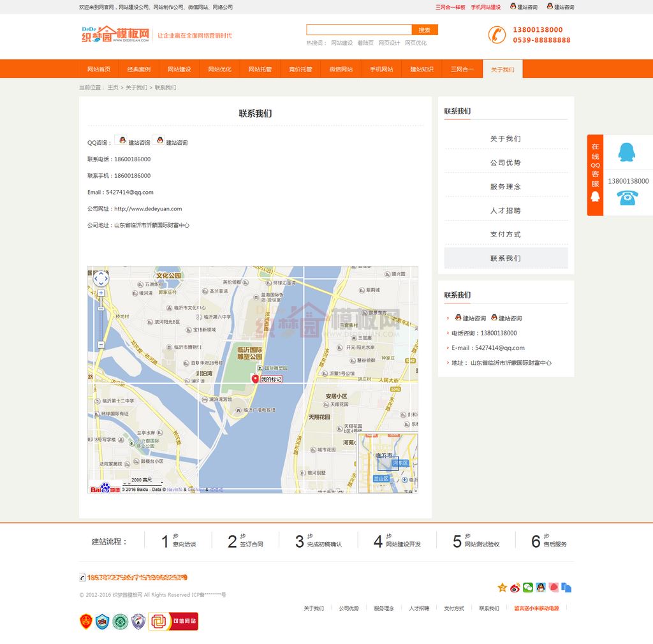Click the map zoom-out minus button
The height and width of the screenshot is (644, 653).
click(x=101, y=345)
